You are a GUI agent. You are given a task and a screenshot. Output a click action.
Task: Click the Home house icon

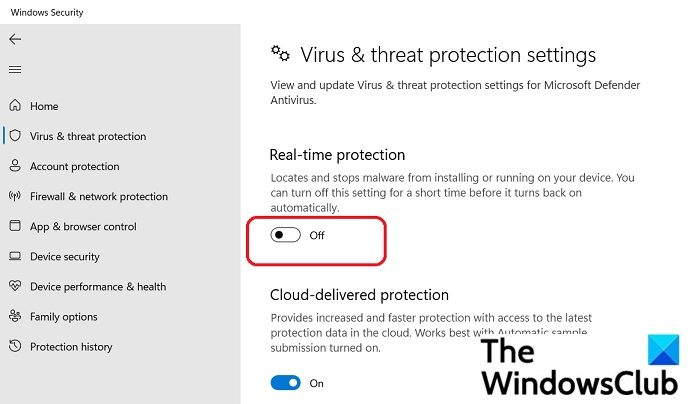click(x=15, y=105)
